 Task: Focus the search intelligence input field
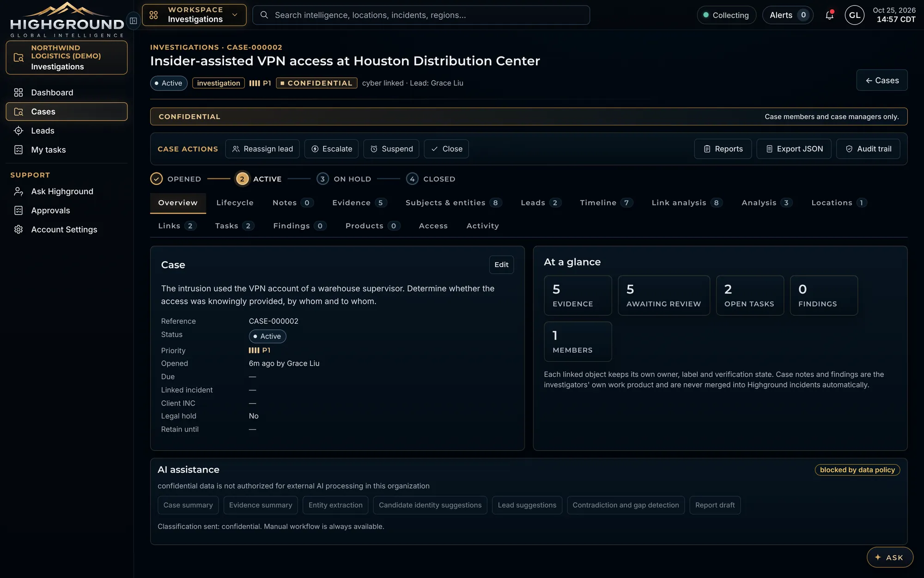coord(421,15)
